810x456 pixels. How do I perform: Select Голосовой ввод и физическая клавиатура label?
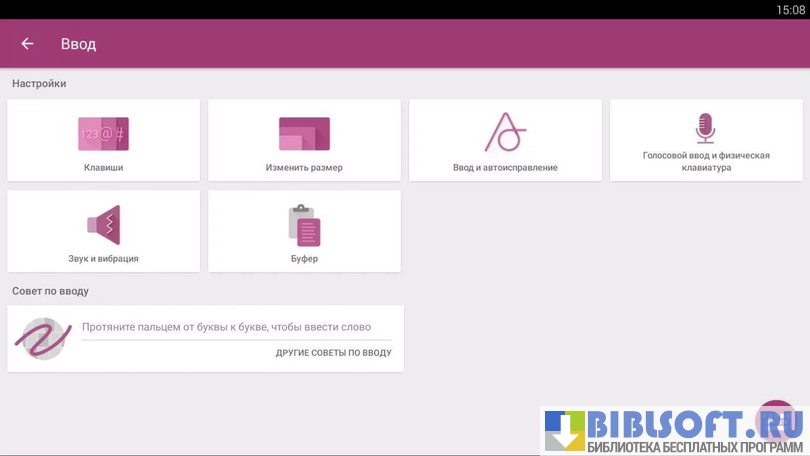click(x=706, y=162)
